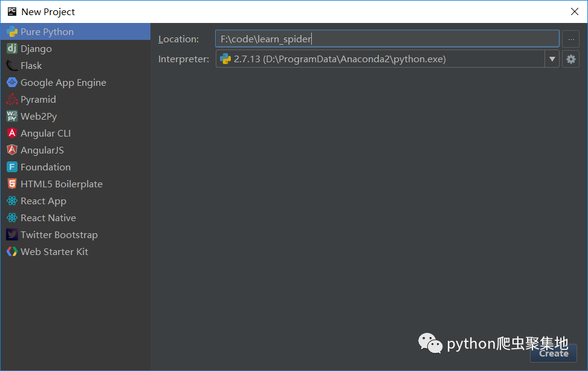The height and width of the screenshot is (371, 588).
Task: Browse for location with ellipsis button
Action: coord(570,39)
